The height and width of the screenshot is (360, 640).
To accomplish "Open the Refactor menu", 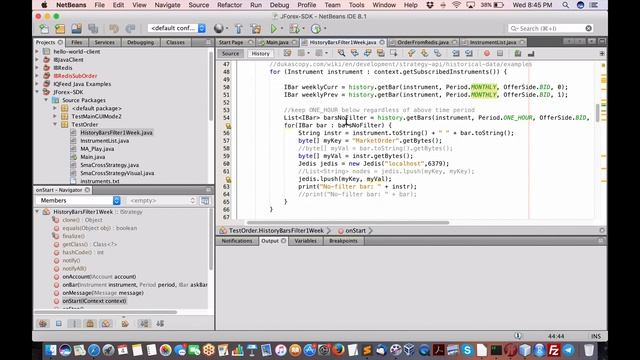I will pyautogui.click(x=229, y=5).
